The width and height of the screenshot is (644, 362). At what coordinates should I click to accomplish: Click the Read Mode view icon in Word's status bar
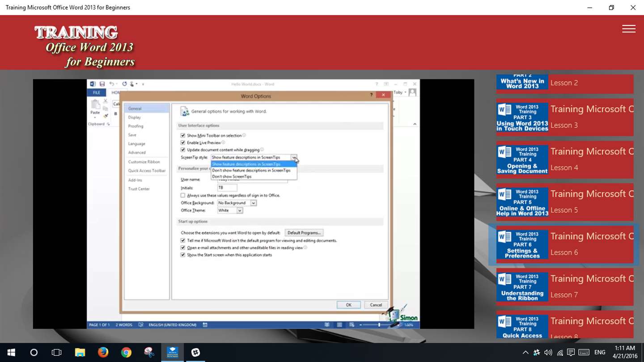[327, 325]
